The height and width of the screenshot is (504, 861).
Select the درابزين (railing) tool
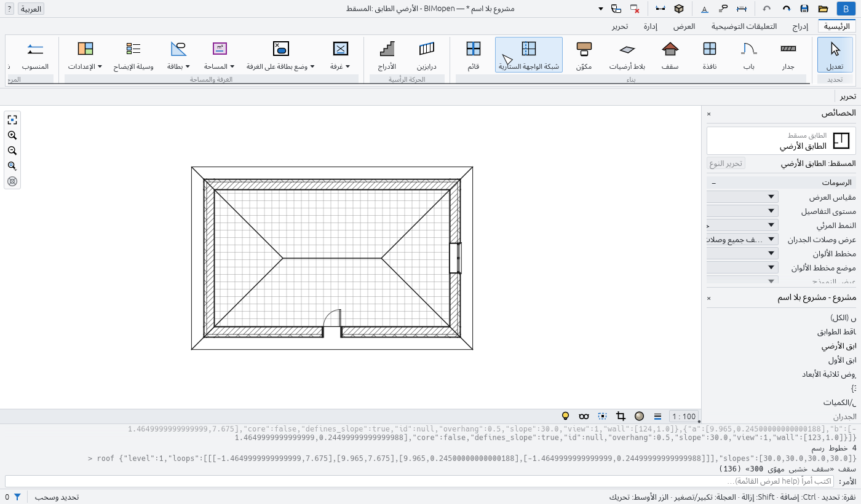pos(426,55)
